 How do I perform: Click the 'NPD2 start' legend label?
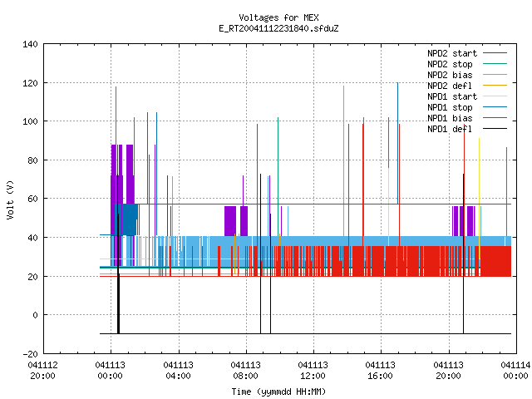tap(452, 53)
